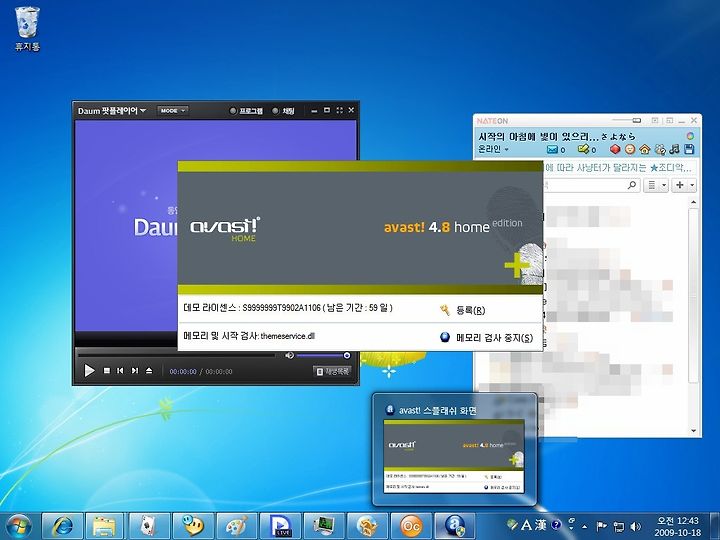Select the 채팅 radio option in PotPlayer
The width and height of the screenshot is (720, 540).
tap(283, 111)
